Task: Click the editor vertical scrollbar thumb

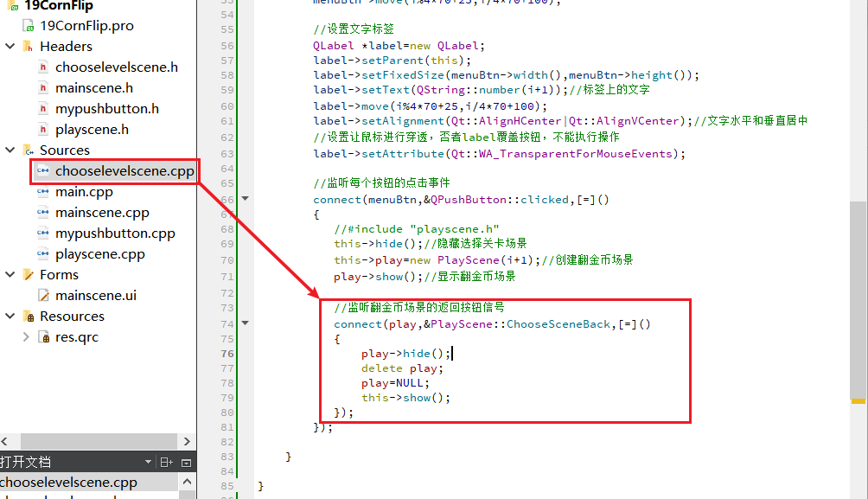Action: (858, 302)
